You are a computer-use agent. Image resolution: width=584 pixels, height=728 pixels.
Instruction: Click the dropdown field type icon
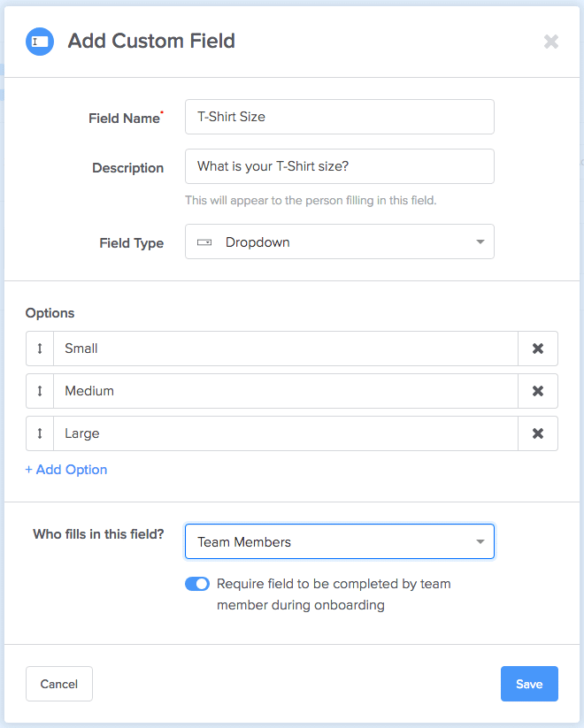point(206,241)
